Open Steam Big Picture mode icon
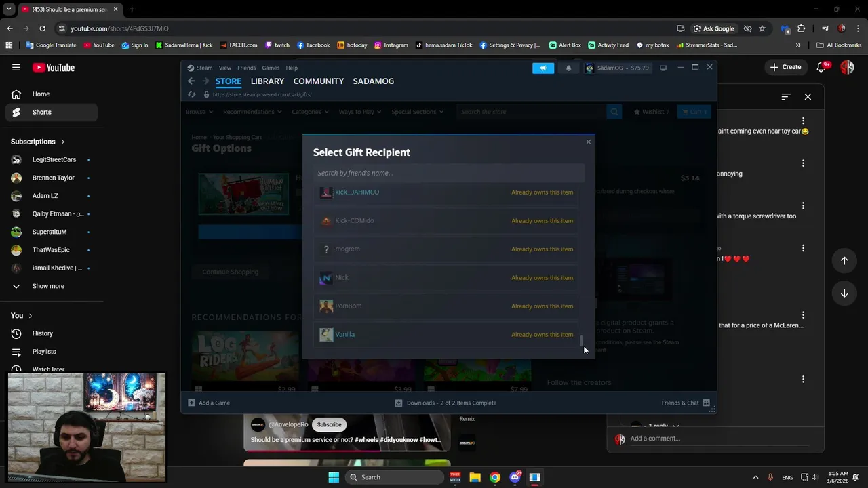 pos(663,68)
